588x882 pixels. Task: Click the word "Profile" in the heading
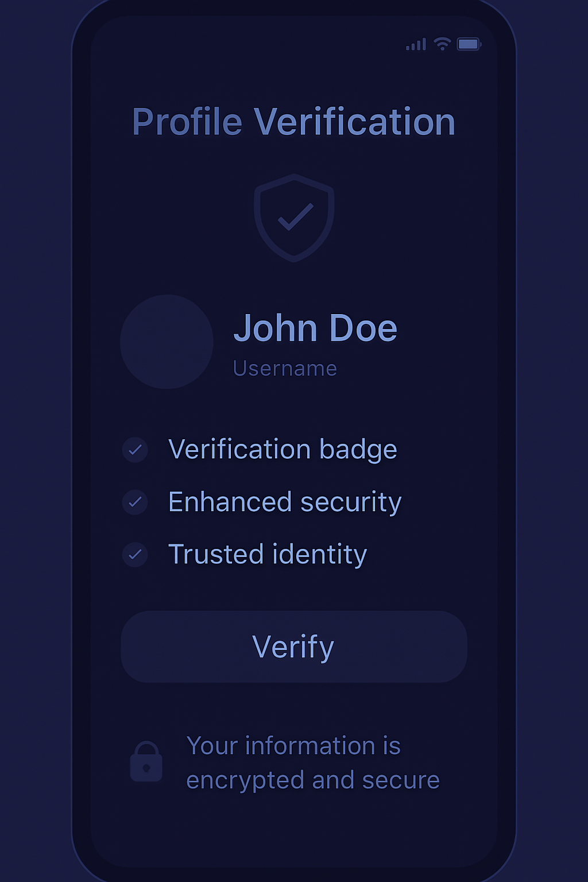coord(187,122)
